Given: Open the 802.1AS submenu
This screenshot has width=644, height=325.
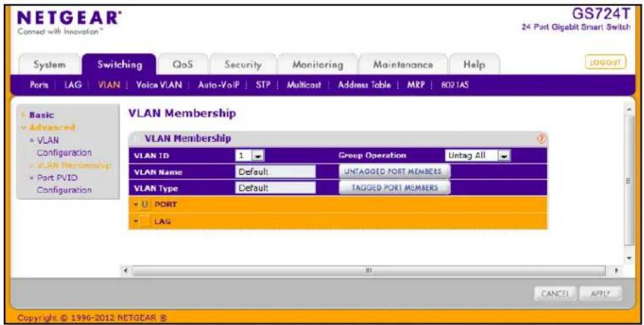Looking at the screenshot, I should pyautogui.click(x=455, y=85).
